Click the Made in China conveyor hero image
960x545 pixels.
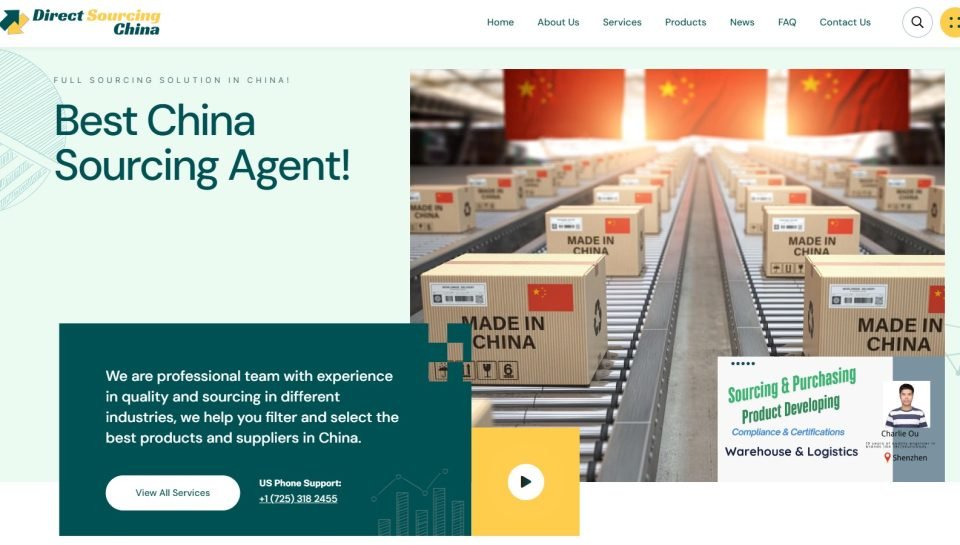[x=677, y=275]
